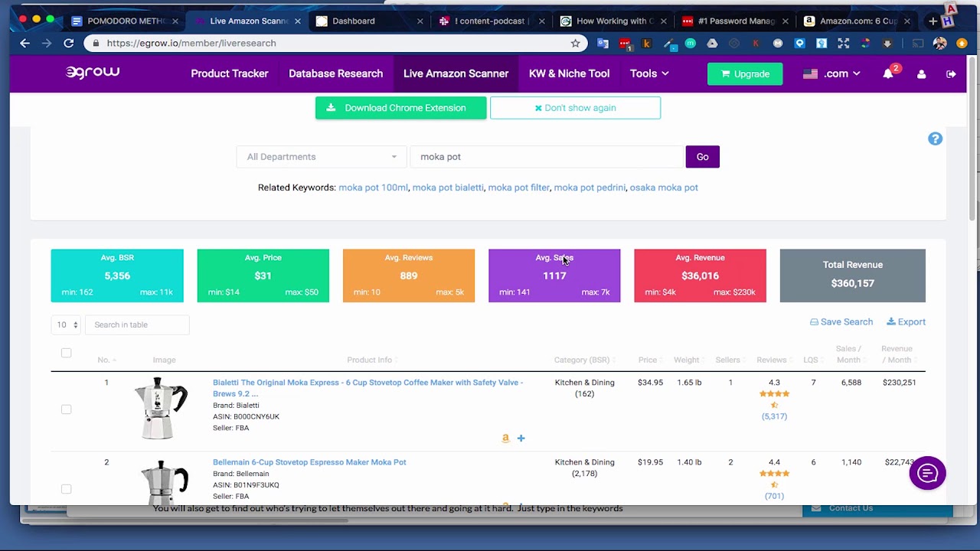Click plus icon under Bialetti product
This screenshot has width=980, height=551.
coord(521,439)
